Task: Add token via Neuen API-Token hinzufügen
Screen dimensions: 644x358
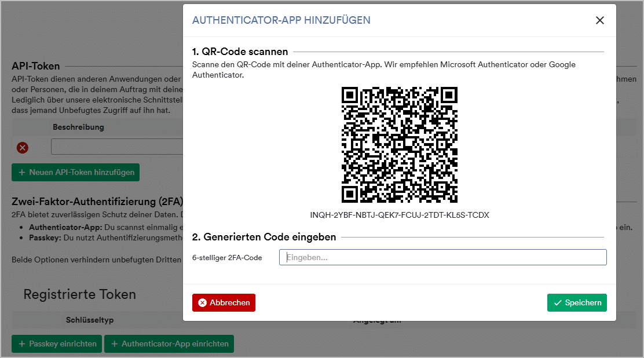Action: (x=75, y=172)
